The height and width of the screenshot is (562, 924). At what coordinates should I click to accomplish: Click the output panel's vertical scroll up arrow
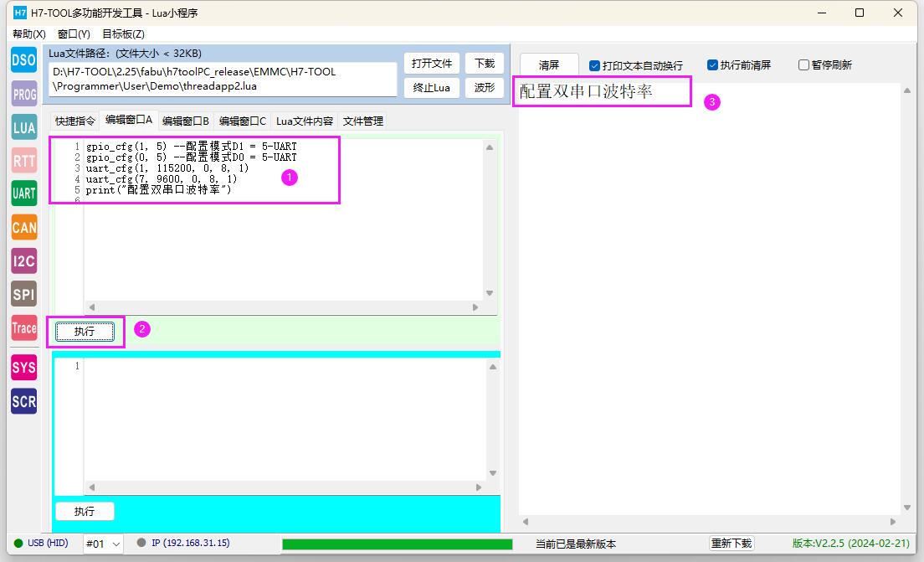[x=907, y=90]
